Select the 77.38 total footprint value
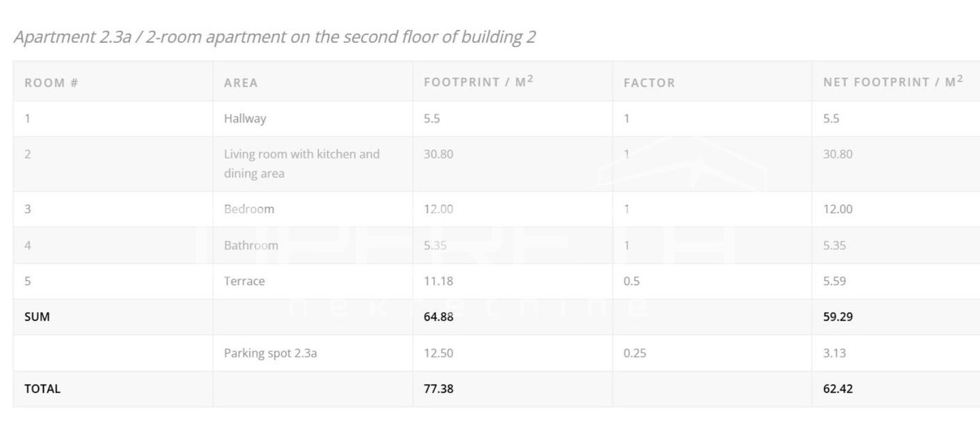 438,389
